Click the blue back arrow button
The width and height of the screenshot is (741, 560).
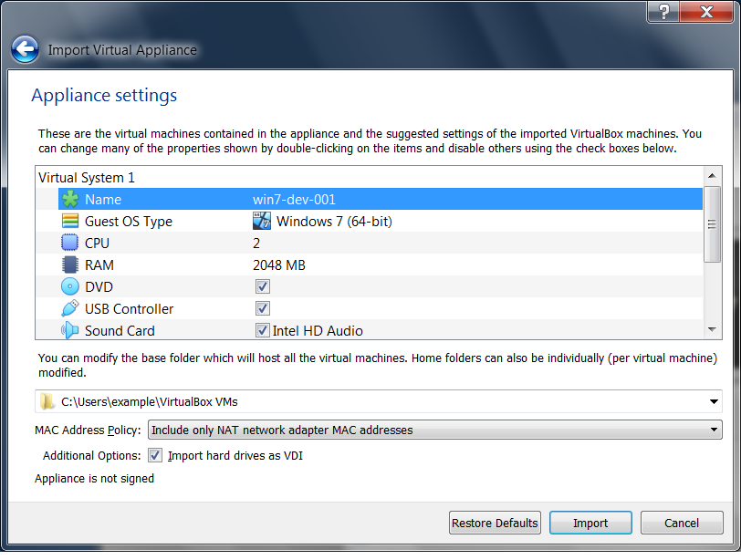click(25, 49)
